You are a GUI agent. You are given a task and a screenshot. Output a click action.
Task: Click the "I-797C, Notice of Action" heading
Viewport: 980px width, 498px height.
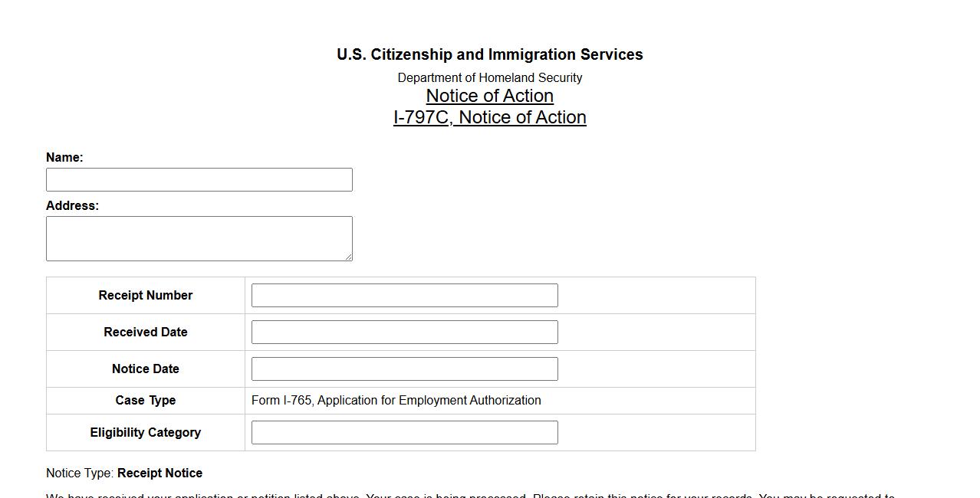tap(489, 118)
